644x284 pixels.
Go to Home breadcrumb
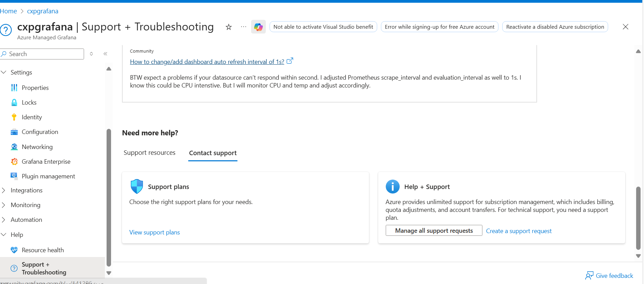[9, 11]
